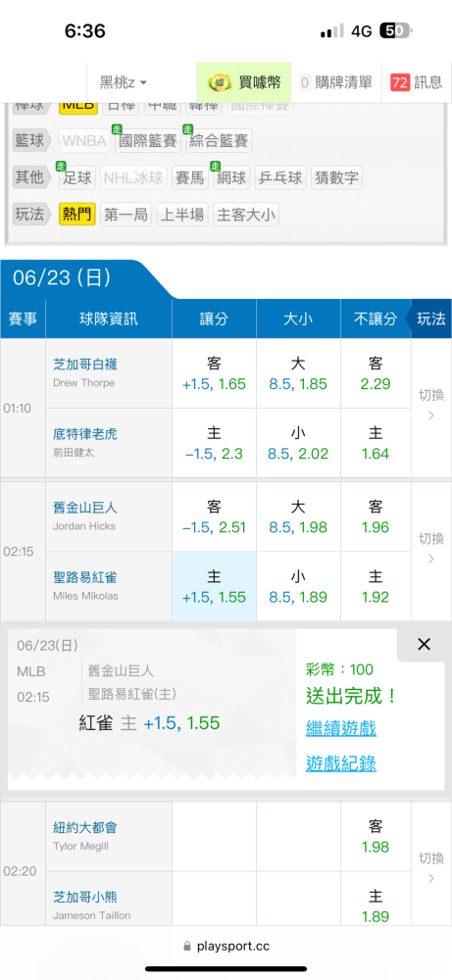
Task: Open the 遊戲紀錄 link
Action: (341, 763)
